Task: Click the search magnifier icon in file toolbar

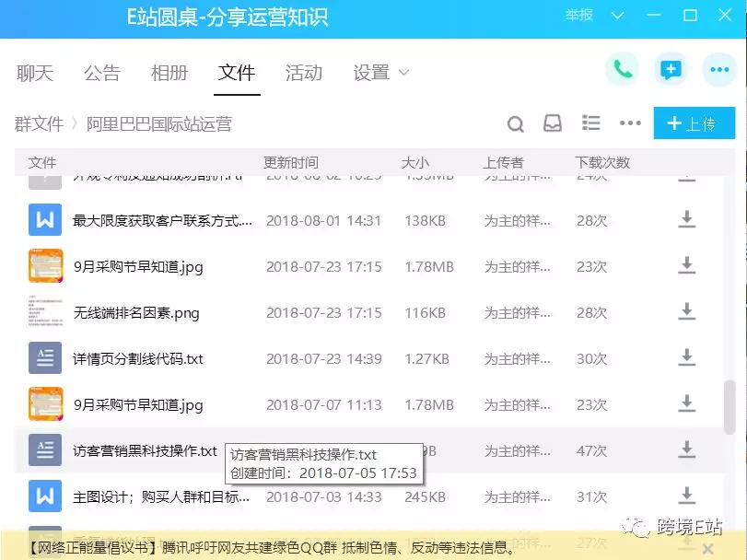Action: click(x=516, y=124)
